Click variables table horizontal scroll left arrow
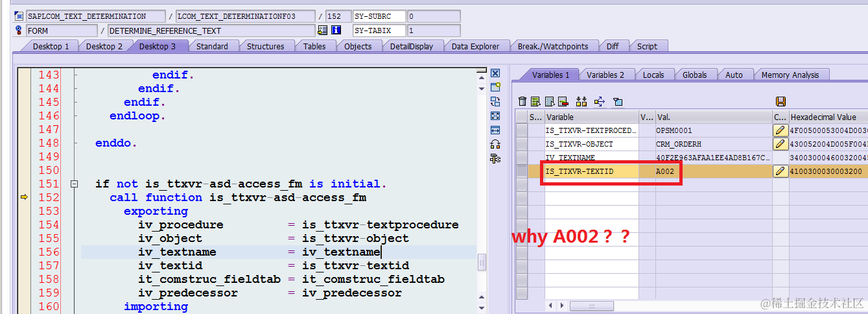Viewport: 868px width, 314px height. [x=552, y=305]
